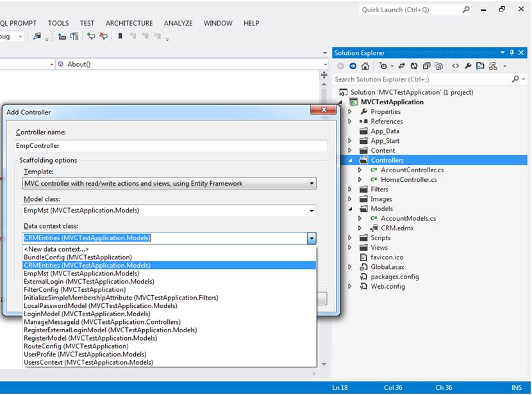Screen dimensions: 532x395
Task: Choose UsersContext from the data context list
Action: pyautogui.click(x=88, y=362)
